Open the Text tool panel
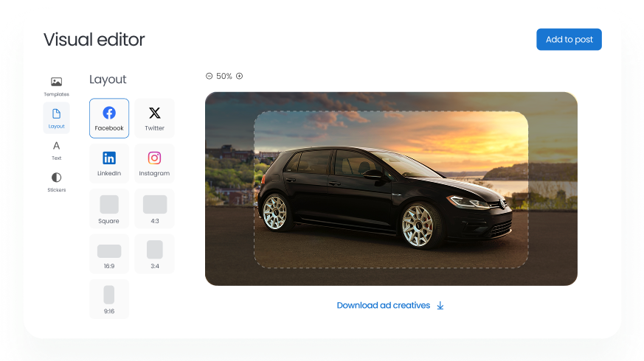This screenshot has height=361, width=644. [56, 150]
